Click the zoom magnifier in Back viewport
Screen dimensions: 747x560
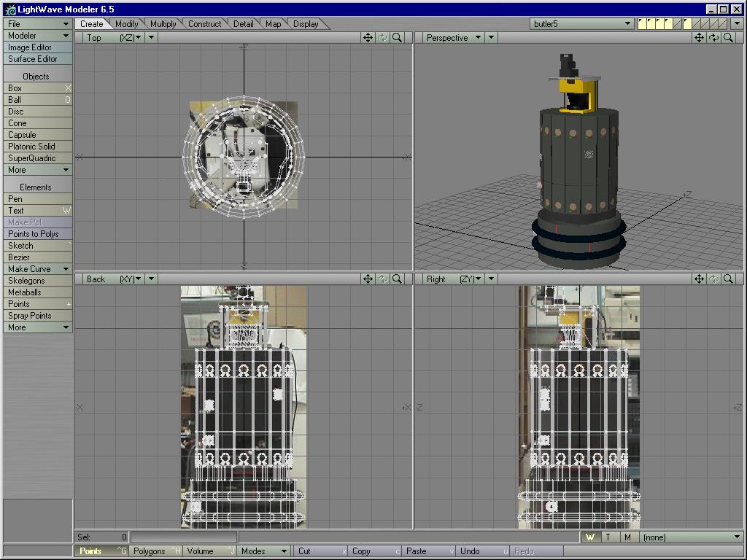398,279
